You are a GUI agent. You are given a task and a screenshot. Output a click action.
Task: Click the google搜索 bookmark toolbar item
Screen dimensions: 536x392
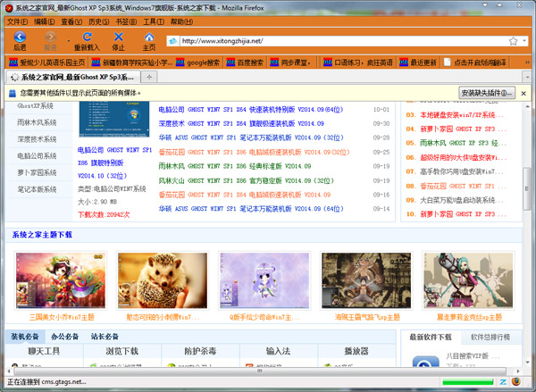202,63
